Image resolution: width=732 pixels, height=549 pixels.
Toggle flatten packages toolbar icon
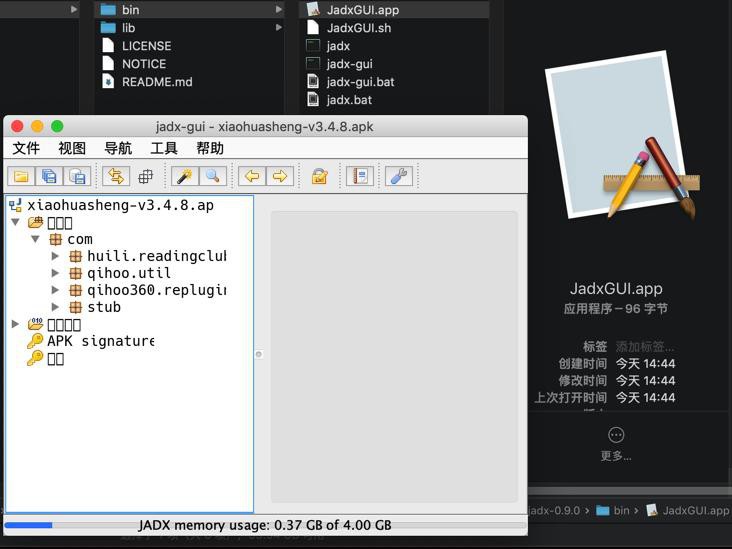tap(146, 176)
